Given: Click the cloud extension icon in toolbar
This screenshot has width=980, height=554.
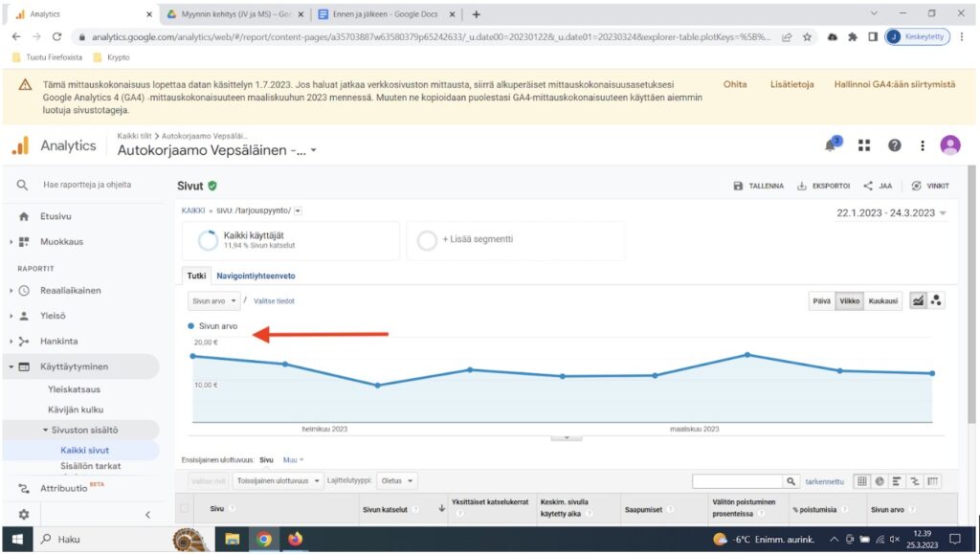Looking at the screenshot, I should [832, 37].
